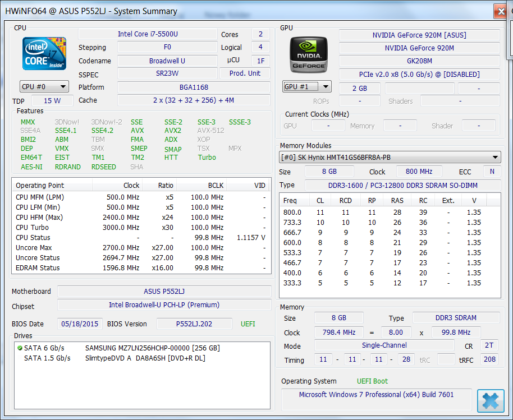
Task: Click the Intel Broadwell-U PCH-LP chipset field
Action: [164, 305]
